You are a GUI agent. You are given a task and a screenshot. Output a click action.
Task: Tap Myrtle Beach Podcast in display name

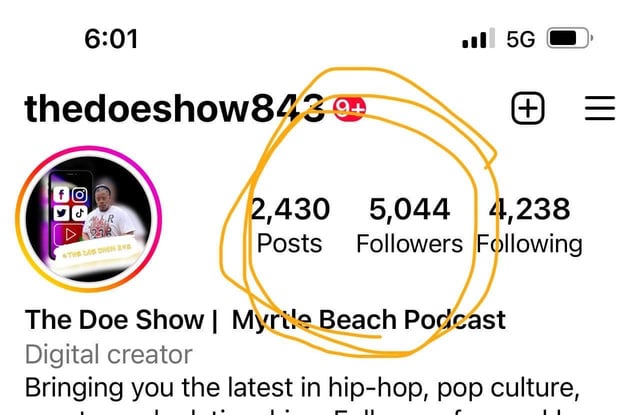pyautogui.click(x=368, y=320)
